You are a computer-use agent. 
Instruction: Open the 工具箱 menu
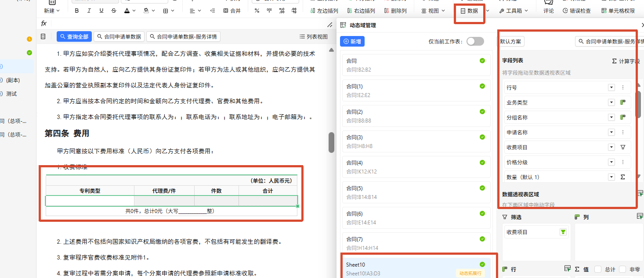(x=514, y=11)
